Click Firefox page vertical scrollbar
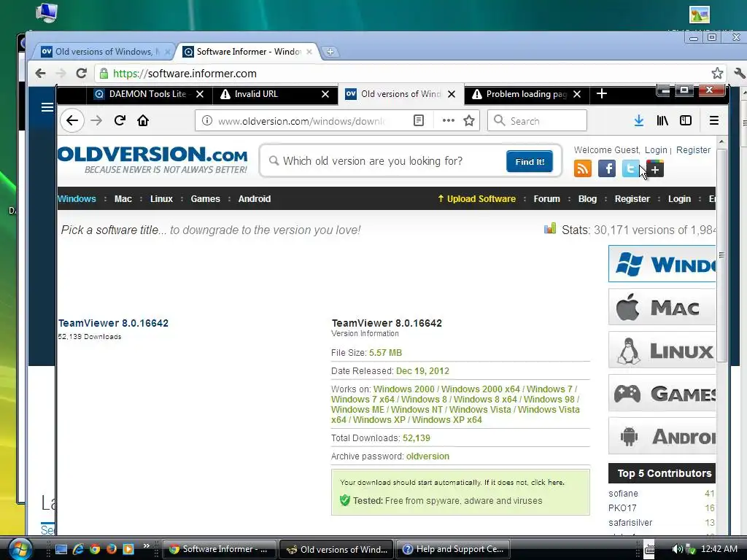 (721, 254)
